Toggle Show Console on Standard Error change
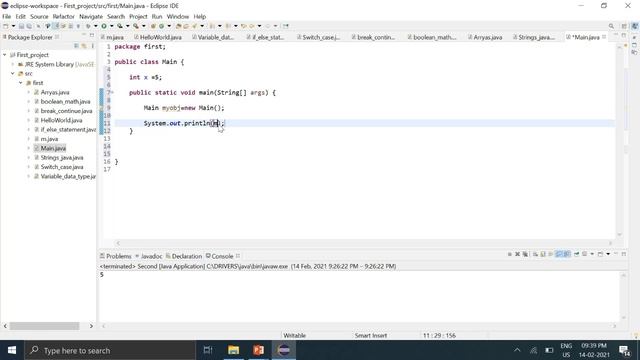This screenshot has height=360, width=640. click(x=567, y=254)
